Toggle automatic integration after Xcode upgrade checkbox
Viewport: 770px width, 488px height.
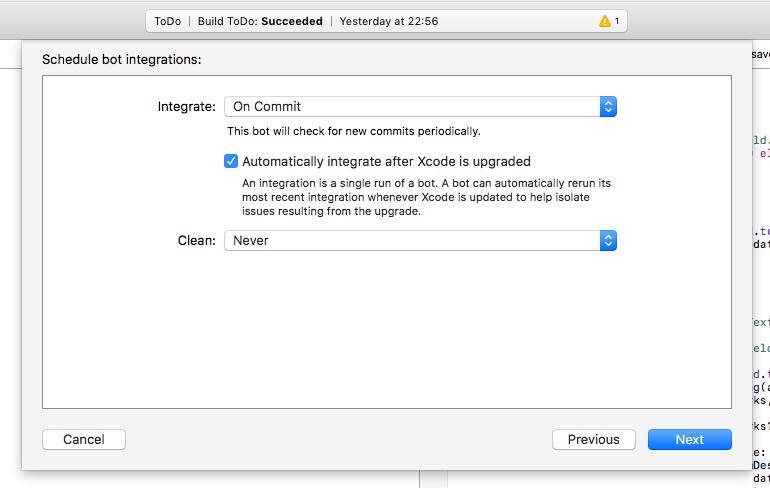tap(231, 161)
